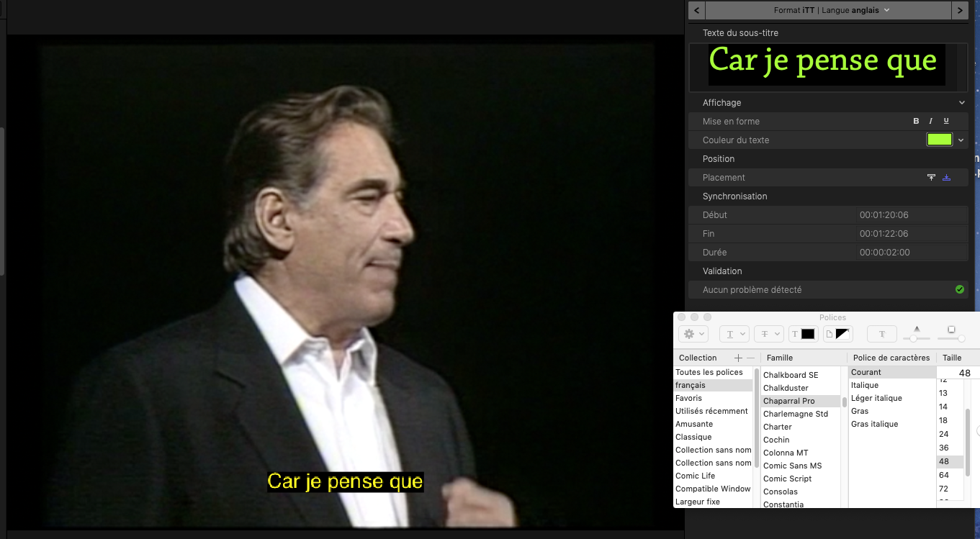Toggle underline formatting for the subtitle
Screen dimensions: 980x539
pos(946,122)
